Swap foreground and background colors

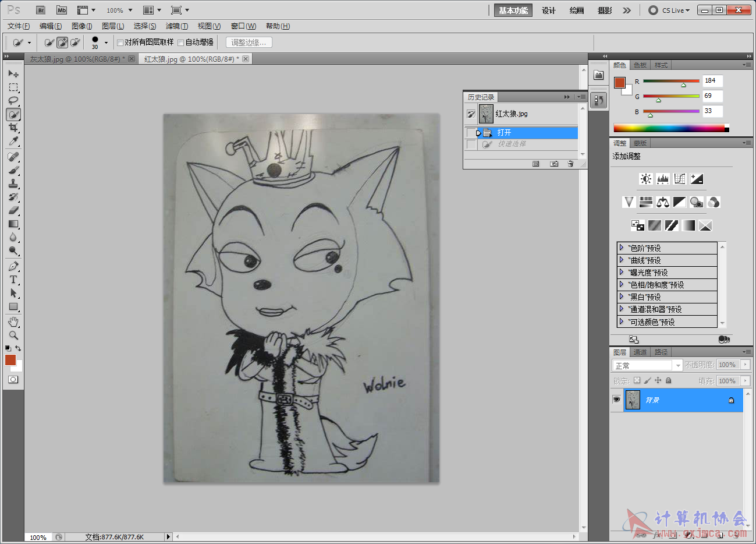pyautogui.click(x=18, y=348)
